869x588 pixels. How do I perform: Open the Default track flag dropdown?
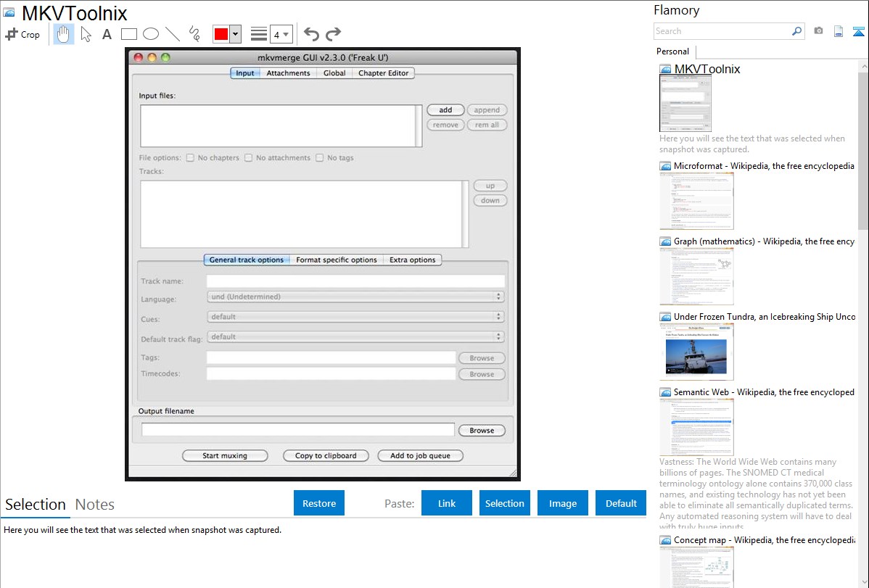(x=355, y=336)
